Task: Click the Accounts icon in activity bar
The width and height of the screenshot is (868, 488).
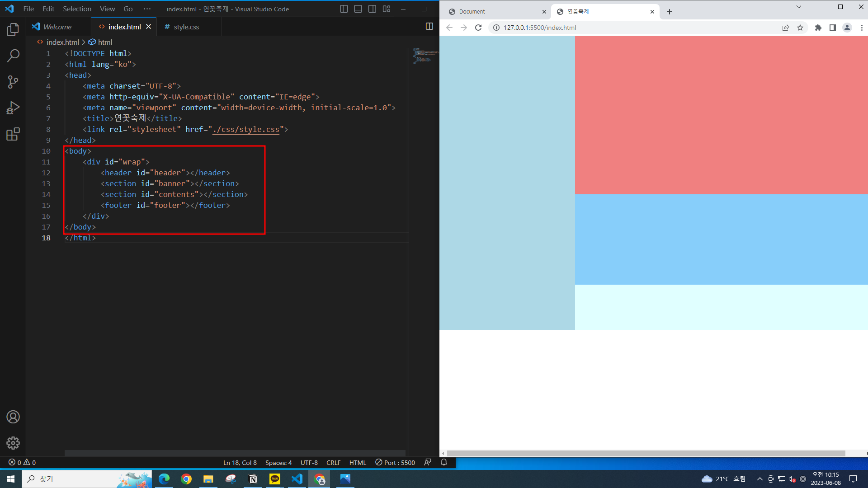Action: (13, 417)
